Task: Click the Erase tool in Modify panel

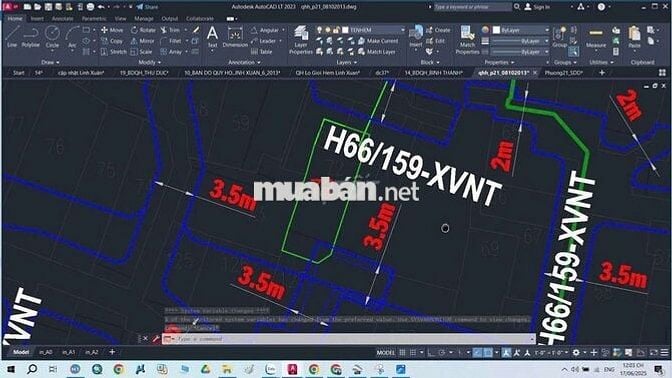Action: click(x=196, y=30)
